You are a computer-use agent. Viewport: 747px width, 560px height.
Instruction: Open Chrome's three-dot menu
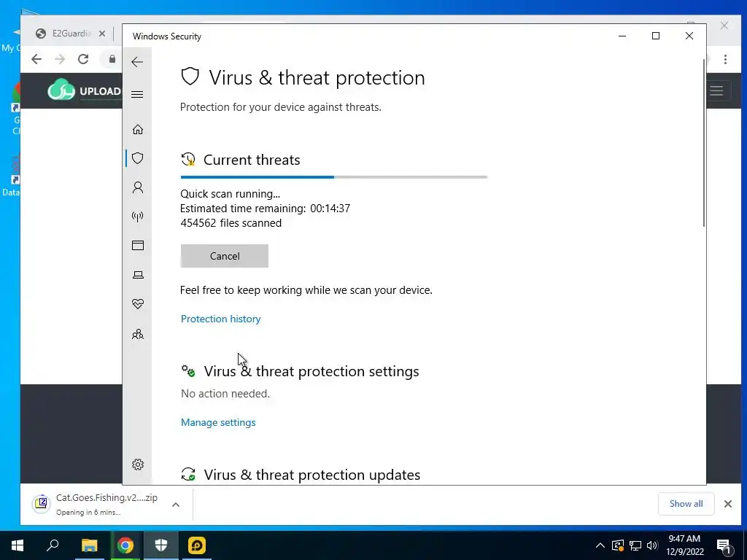coord(725,59)
